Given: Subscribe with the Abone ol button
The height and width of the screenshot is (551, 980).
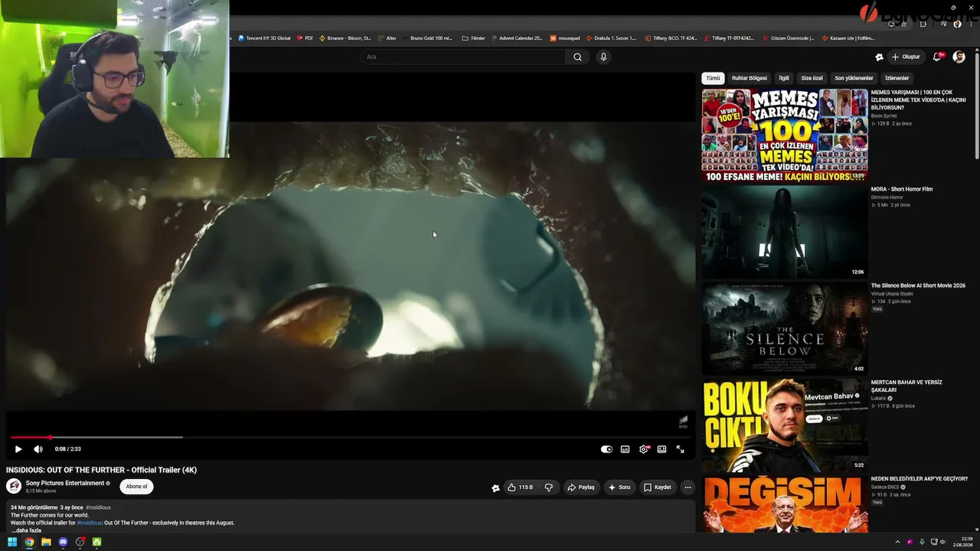Looking at the screenshot, I should click(136, 487).
